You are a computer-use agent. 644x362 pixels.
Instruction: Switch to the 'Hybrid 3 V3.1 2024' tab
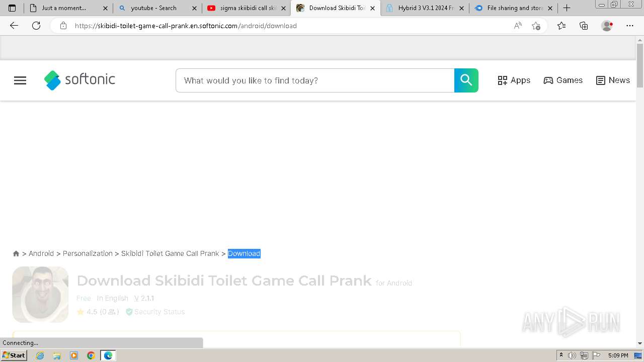(x=424, y=8)
